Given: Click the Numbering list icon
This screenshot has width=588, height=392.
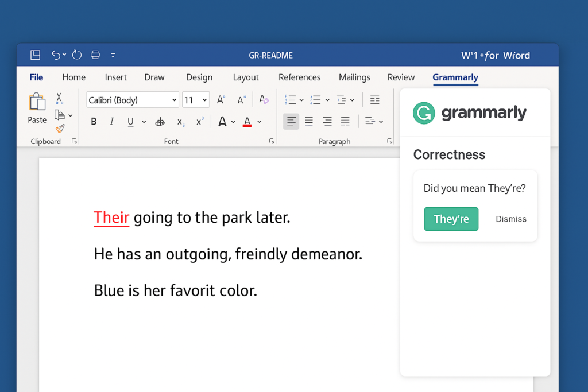Looking at the screenshot, I should click(315, 100).
